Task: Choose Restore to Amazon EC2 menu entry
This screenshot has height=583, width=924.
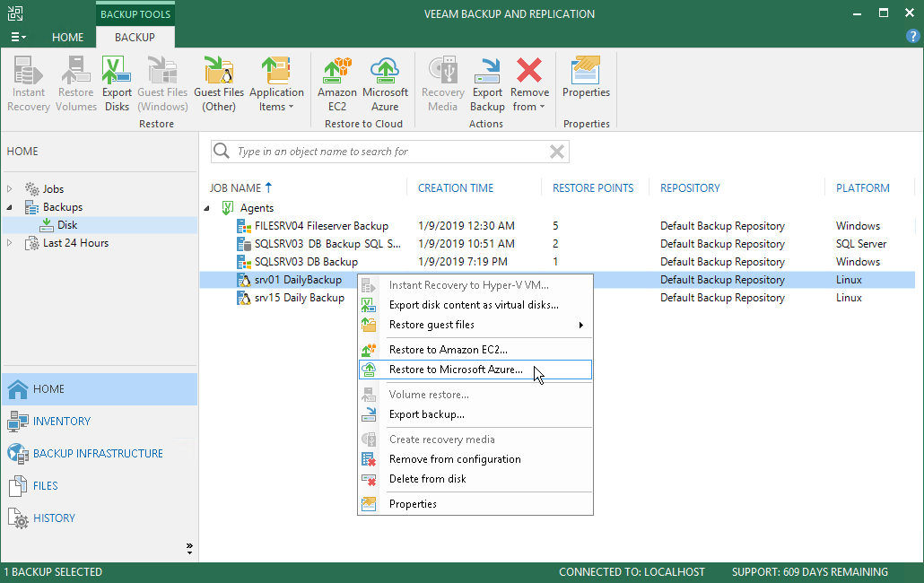Action: (475, 350)
